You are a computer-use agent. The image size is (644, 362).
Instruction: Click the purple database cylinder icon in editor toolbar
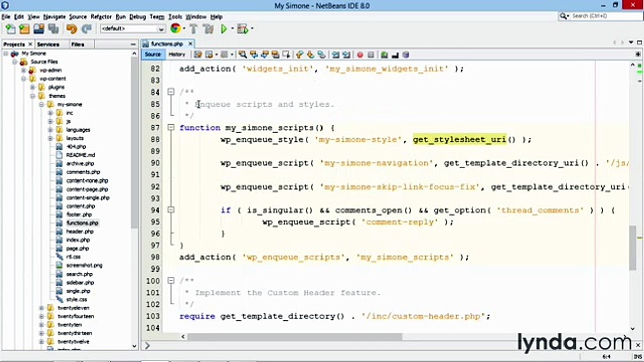click(x=406, y=55)
